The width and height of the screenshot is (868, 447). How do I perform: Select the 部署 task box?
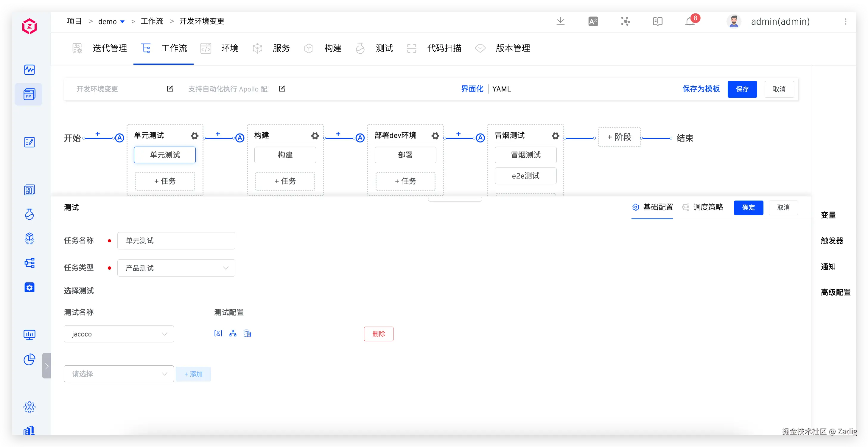[x=405, y=155]
